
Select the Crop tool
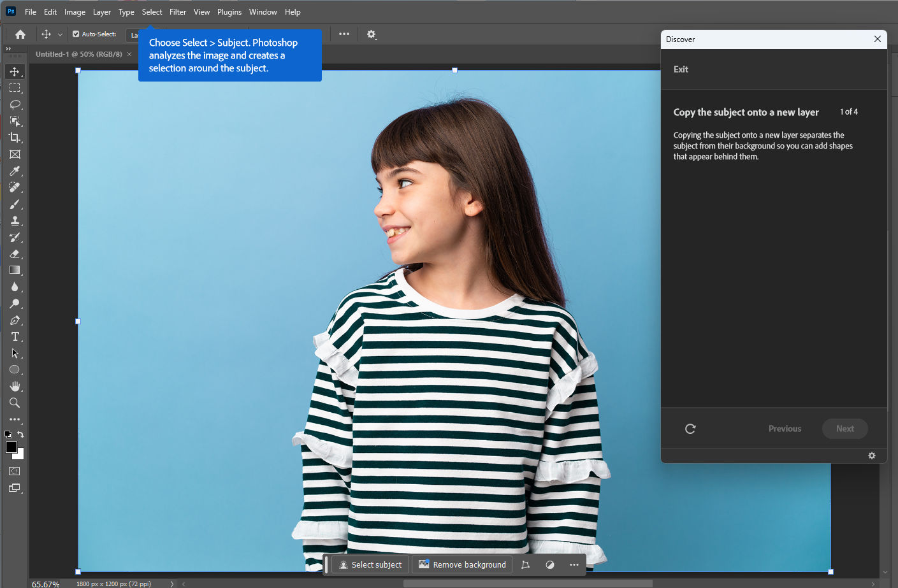point(15,138)
